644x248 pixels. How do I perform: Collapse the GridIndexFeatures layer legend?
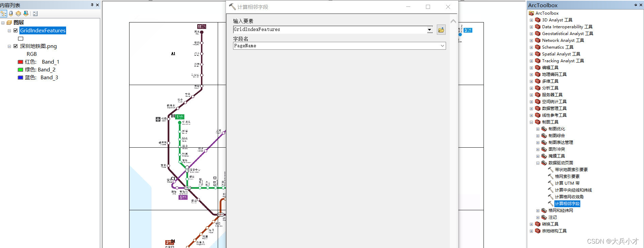[x=9, y=31]
